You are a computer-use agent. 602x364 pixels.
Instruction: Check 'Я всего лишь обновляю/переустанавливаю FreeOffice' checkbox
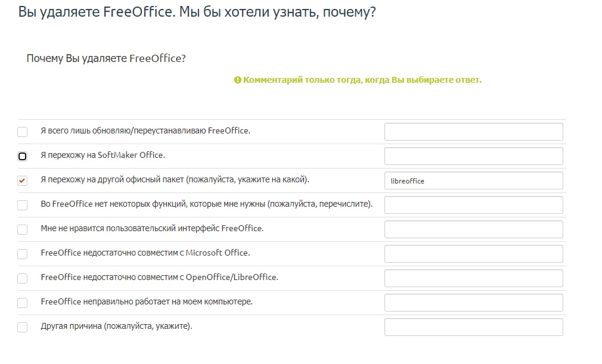(22, 132)
